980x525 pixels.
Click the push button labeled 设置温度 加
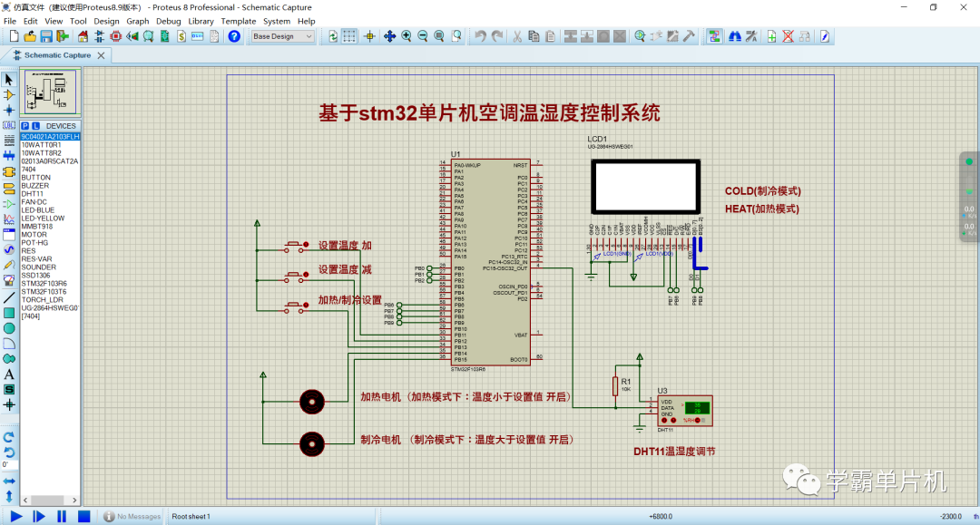[x=296, y=247]
